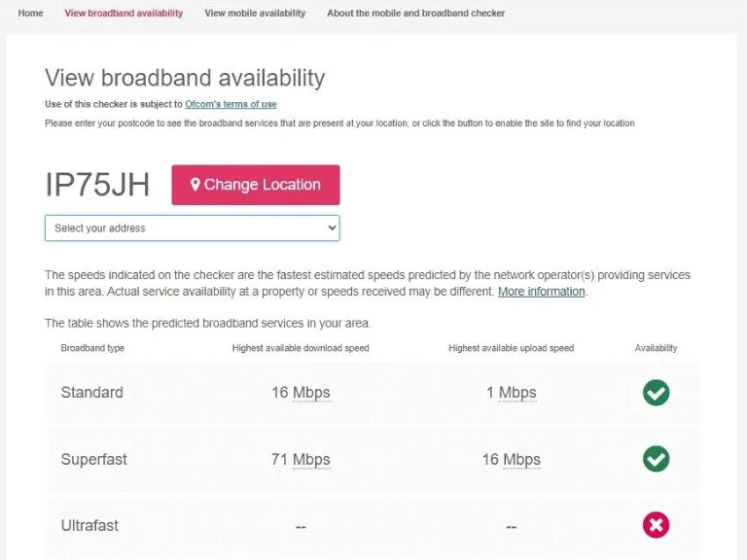The height and width of the screenshot is (560, 747).
Task: Click 16 Mbps Superfast upload speed
Action: (x=511, y=459)
